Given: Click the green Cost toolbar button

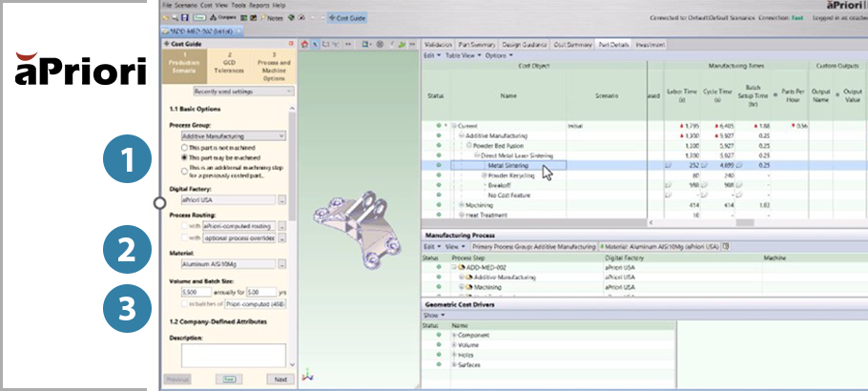Looking at the screenshot, I should pos(199,18).
